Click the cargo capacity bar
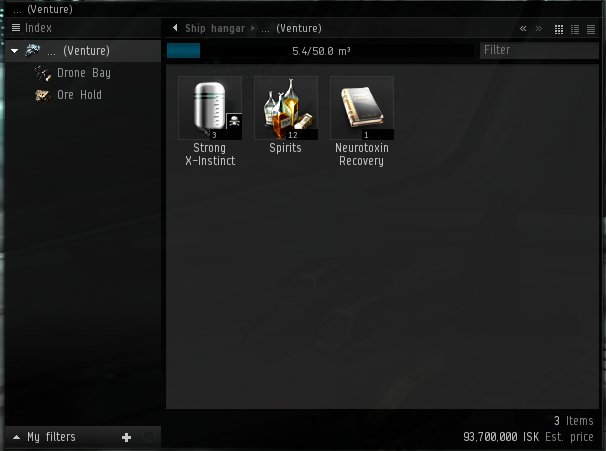 [x=321, y=51]
